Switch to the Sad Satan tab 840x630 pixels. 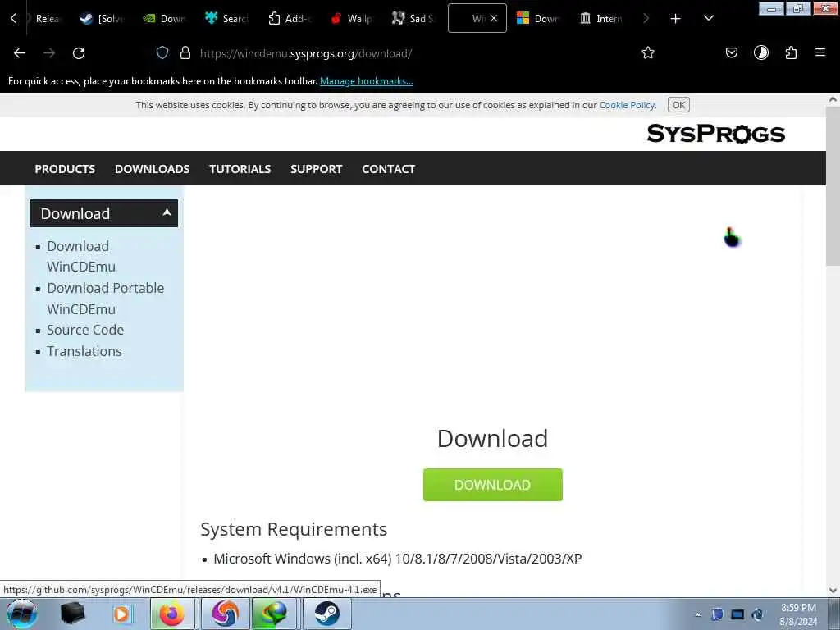coord(413,18)
